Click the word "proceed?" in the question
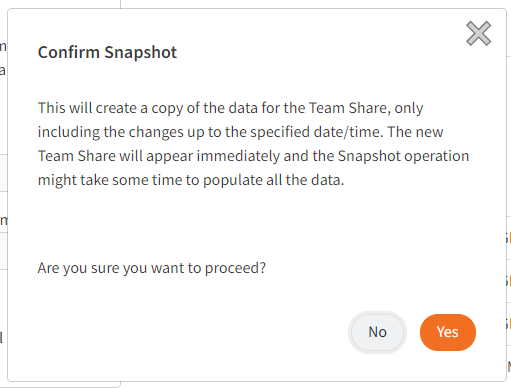Screen dimensions: 511x388 click(235, 268)
